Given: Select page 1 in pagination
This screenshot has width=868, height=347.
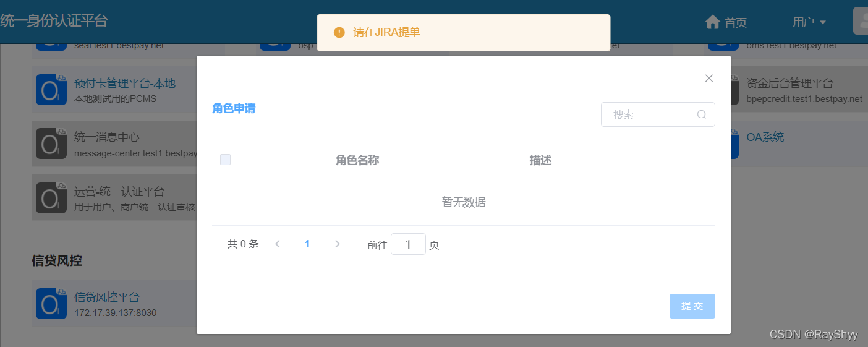Looking at the screenshot, I should click(307, 244).
